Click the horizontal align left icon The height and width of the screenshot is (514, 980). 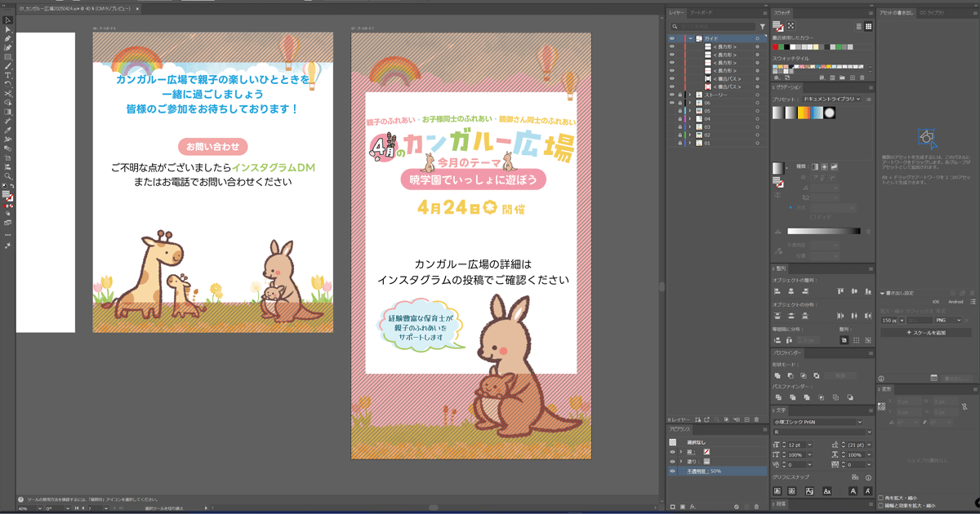pos(777,291)
